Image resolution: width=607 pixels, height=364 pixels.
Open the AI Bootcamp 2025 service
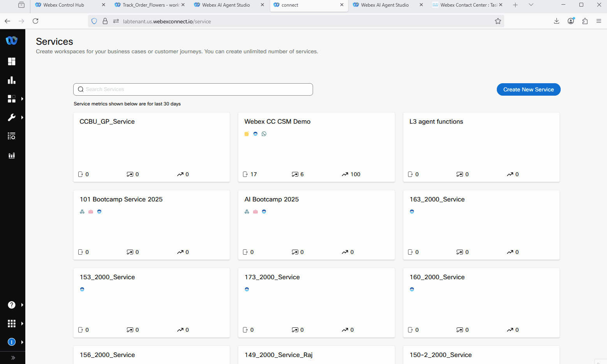271,199
